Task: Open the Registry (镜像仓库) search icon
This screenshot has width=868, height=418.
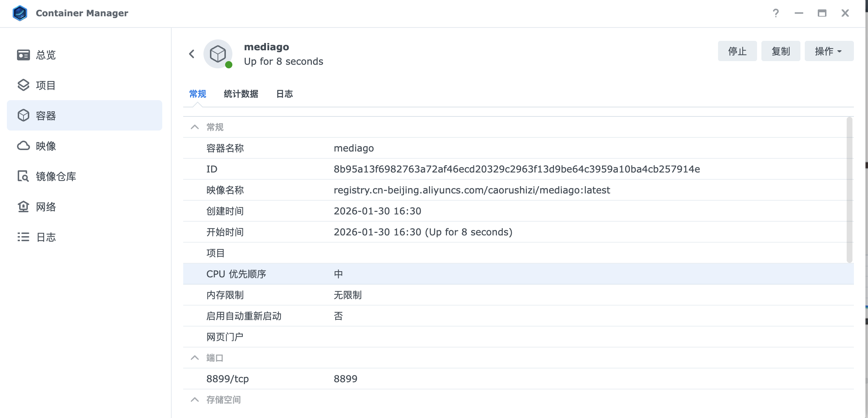Action: tap(23, 176)
